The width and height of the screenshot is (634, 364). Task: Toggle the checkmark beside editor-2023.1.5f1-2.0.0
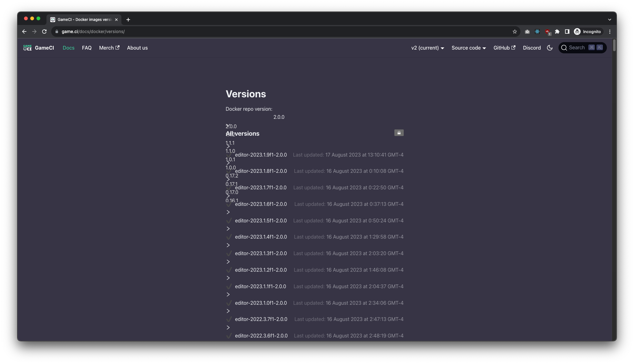[x=229, y=221]
